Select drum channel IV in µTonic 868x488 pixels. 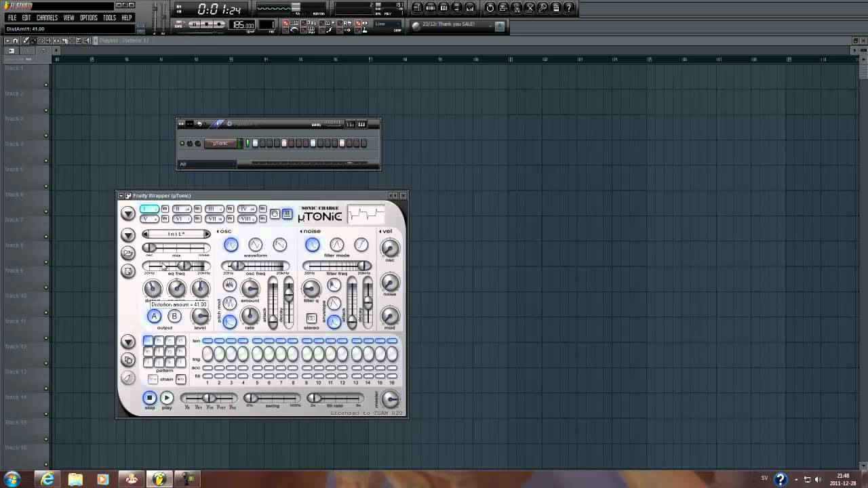point(247,209)
